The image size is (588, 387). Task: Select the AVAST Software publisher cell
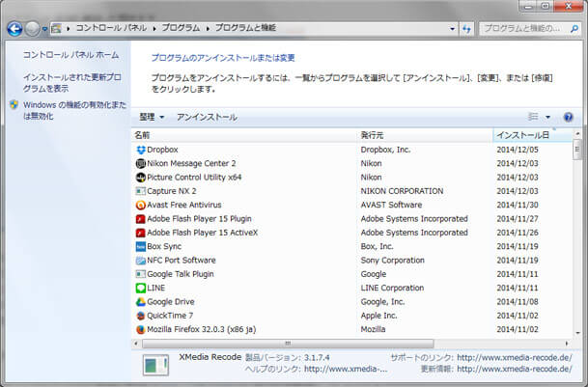click(391, 206)
